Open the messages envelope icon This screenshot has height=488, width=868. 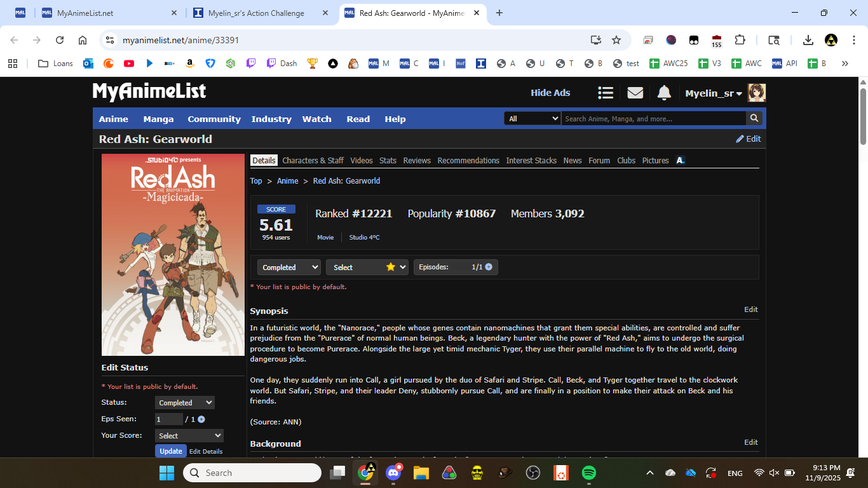[x=635, y=93]
